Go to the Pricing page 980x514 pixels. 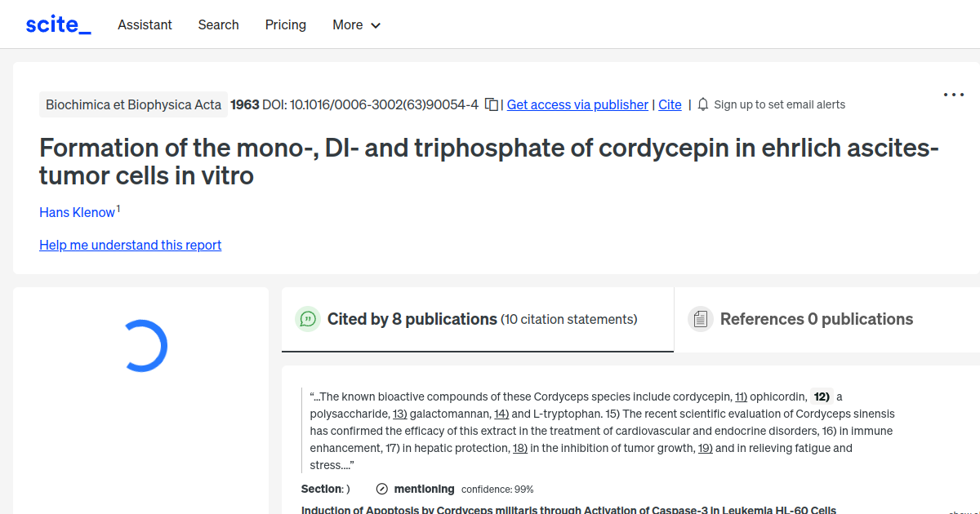pos(285,24)
